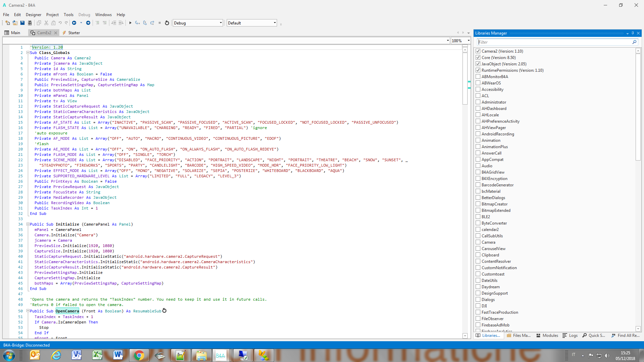The width and height of the screenshot is (644, 362).
Task: Open the Logs panel tab
Action: pos(570,336)
